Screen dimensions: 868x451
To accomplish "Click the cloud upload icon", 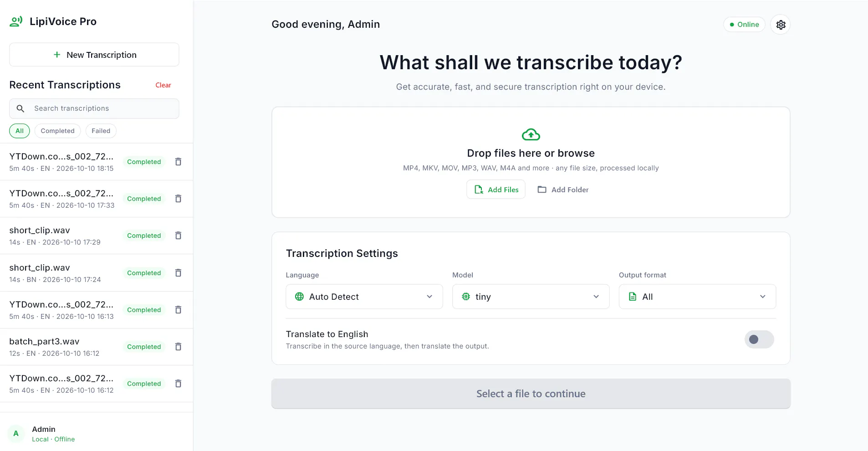I will click(x=531, y=134).
